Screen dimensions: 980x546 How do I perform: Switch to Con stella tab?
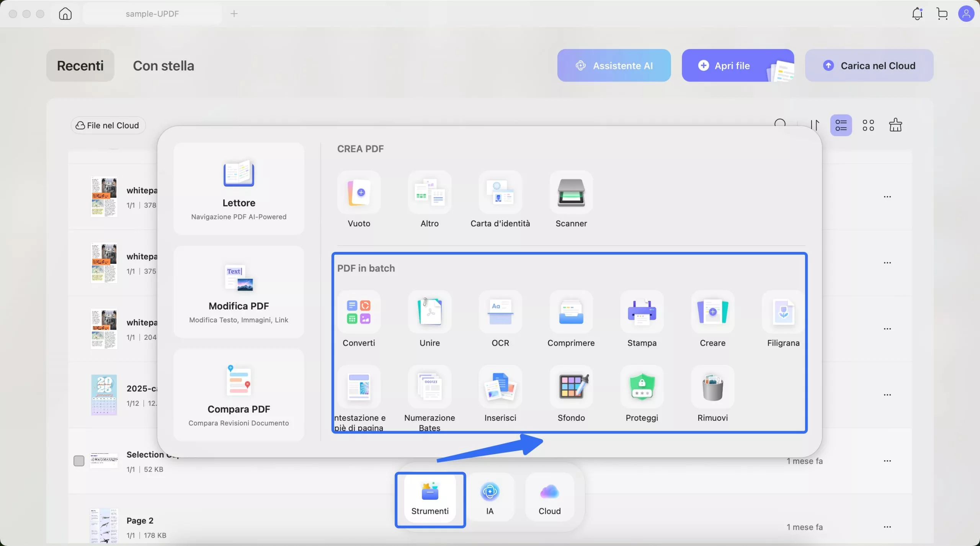coord(163,66)
